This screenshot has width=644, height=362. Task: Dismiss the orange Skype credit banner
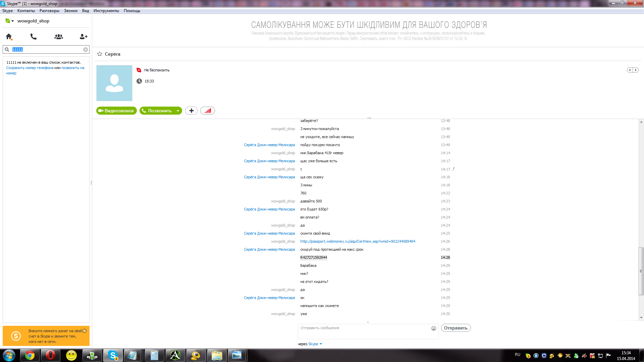(x=85, y=331)
